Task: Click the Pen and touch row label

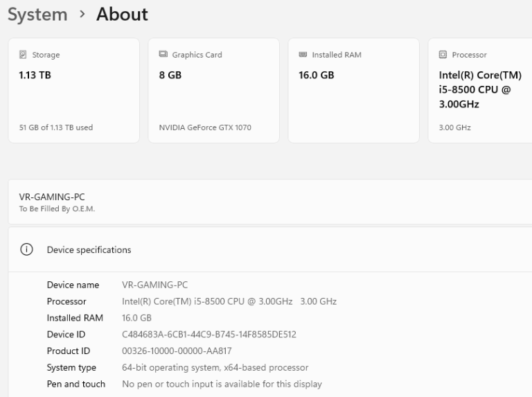Action: click(x=76, y=385)
